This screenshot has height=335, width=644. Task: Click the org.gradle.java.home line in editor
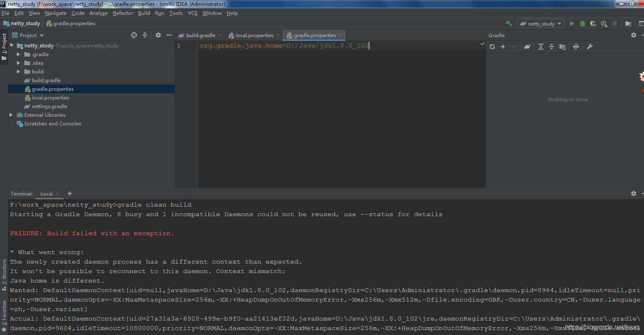[x=284, y=45]
